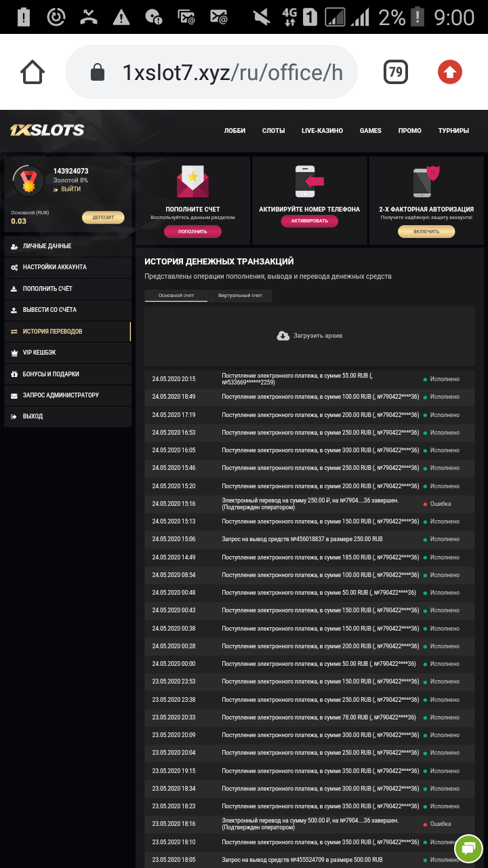Screen dimensions: 488x868
Task: Open the Live-Казино menu item
Action: [322, 131]
